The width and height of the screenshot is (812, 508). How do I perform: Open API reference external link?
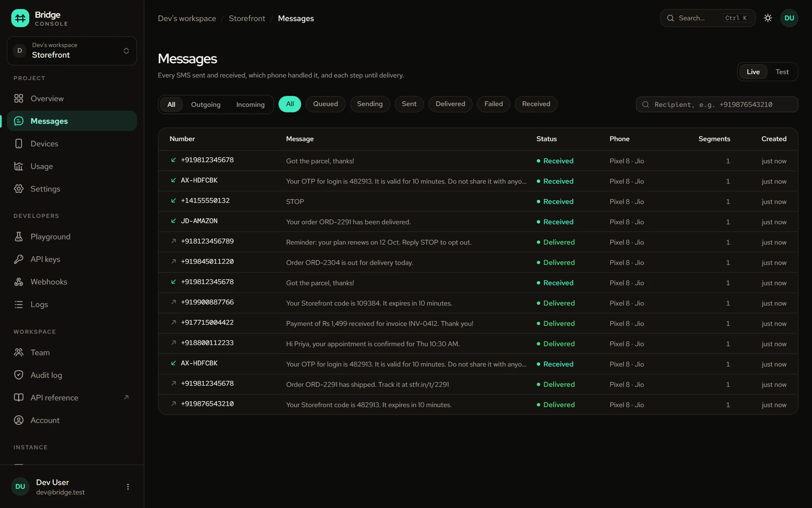pos(71,398)
